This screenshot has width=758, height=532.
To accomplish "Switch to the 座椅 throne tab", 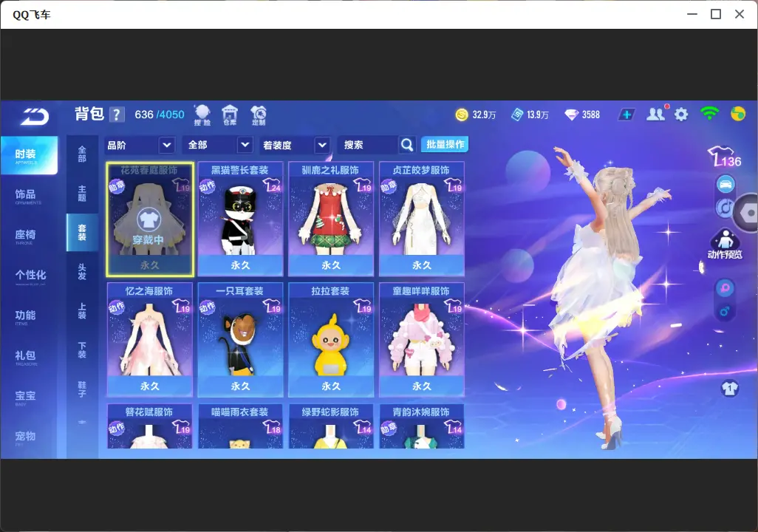I will (28, 236).
